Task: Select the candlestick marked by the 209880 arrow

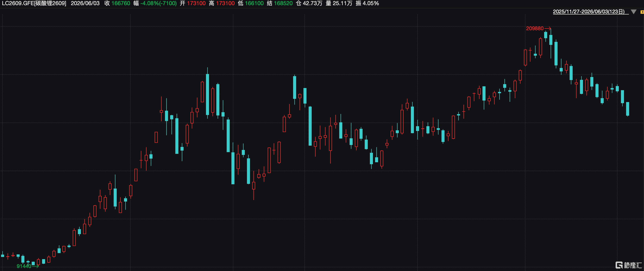Action: (551, 43)
